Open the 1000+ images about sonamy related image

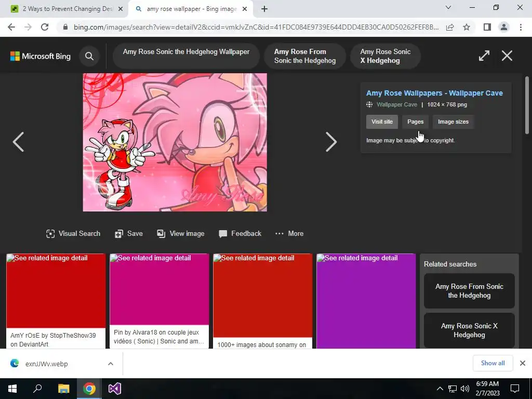262,301
